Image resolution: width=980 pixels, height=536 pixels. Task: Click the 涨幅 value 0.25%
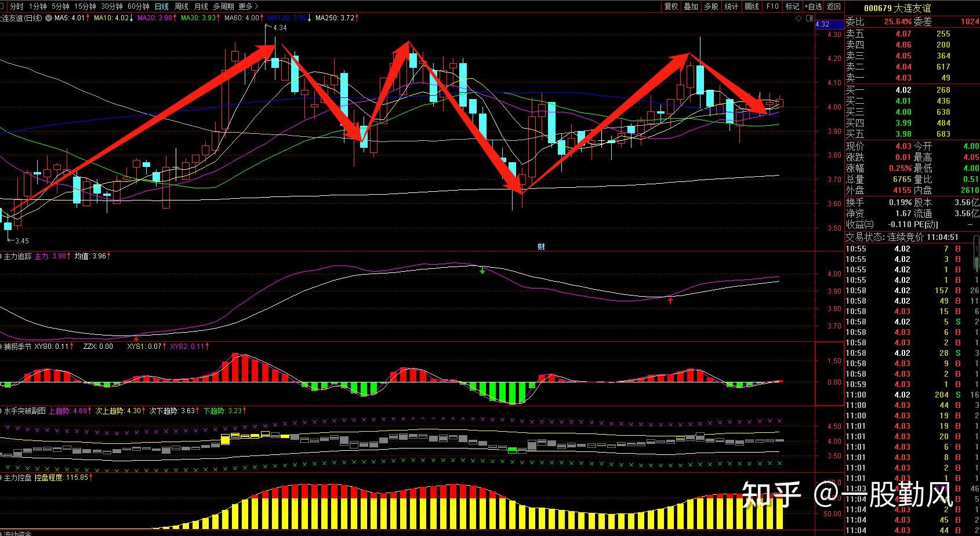tap(901, 169)
